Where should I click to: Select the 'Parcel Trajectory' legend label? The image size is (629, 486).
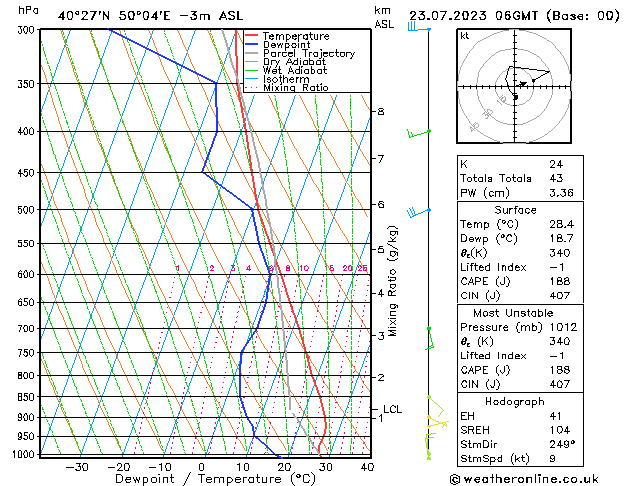pyautogui.click(x=309, y=53)
